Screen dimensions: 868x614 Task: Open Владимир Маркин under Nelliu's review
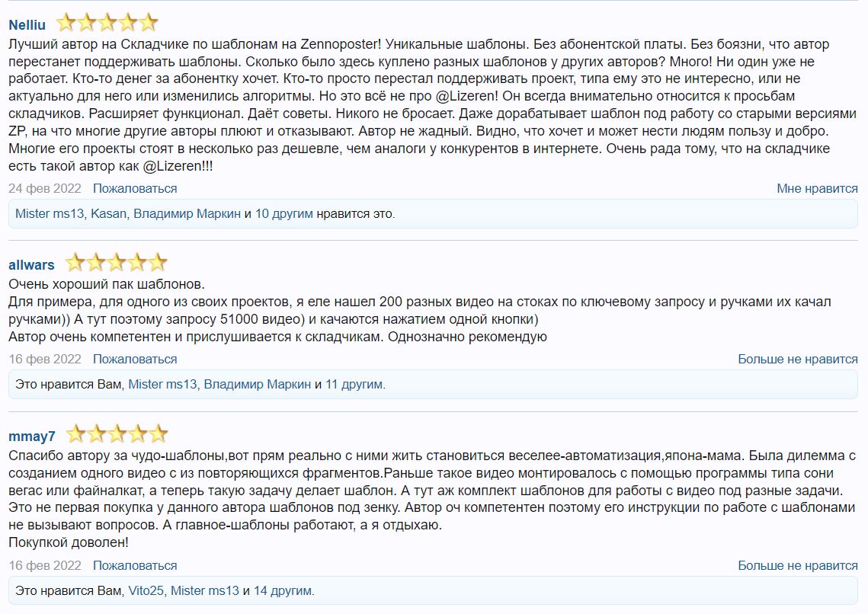pos(187,214)
